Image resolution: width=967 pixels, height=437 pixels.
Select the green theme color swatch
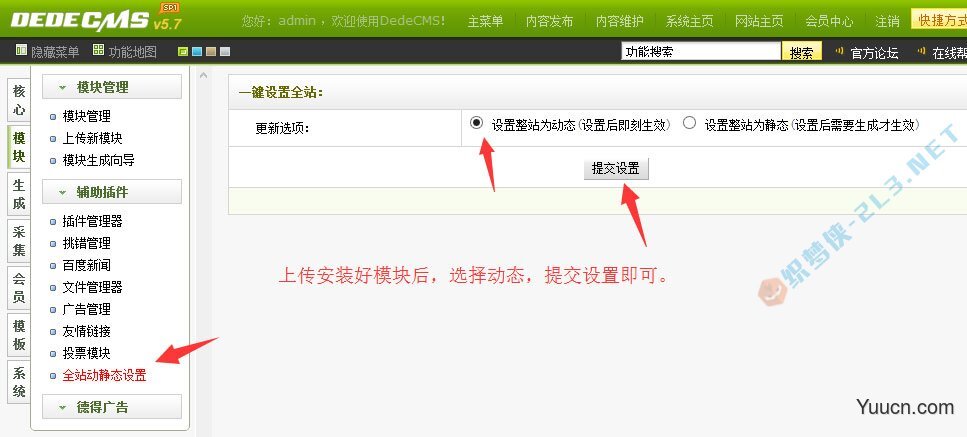point(183,52)
